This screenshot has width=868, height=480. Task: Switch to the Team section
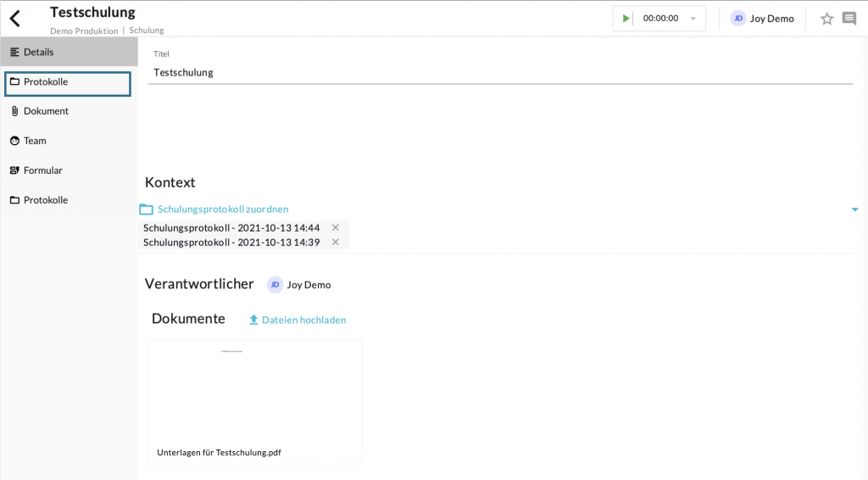click(x=35, y=141)
